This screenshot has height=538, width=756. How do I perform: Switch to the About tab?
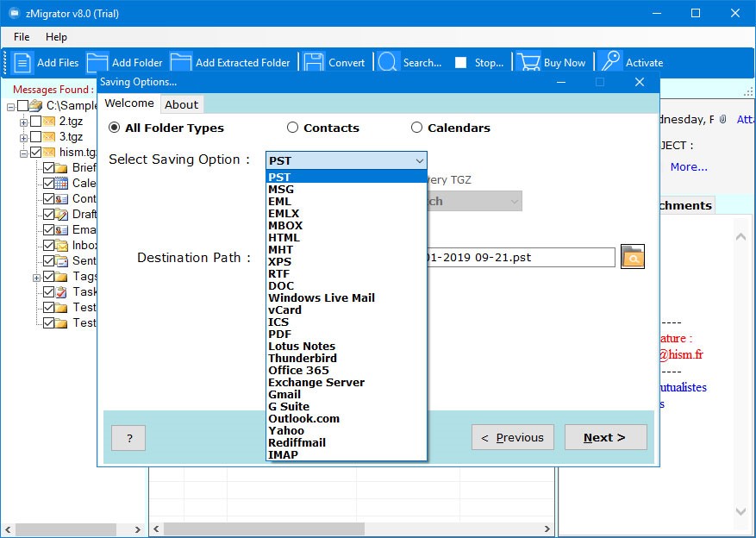coord(181,103)
